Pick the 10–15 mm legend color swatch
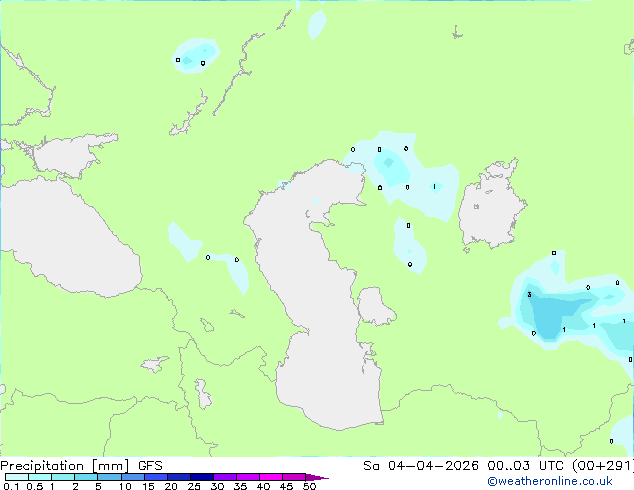This screenshot has width=634, height=490. point(133,477)
